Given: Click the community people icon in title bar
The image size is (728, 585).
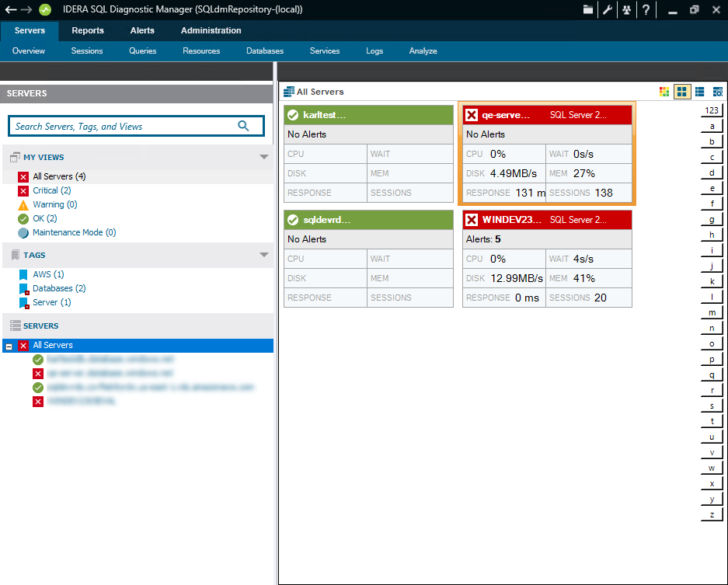Looking at the screenshot, I should click(x=627, y=10).
